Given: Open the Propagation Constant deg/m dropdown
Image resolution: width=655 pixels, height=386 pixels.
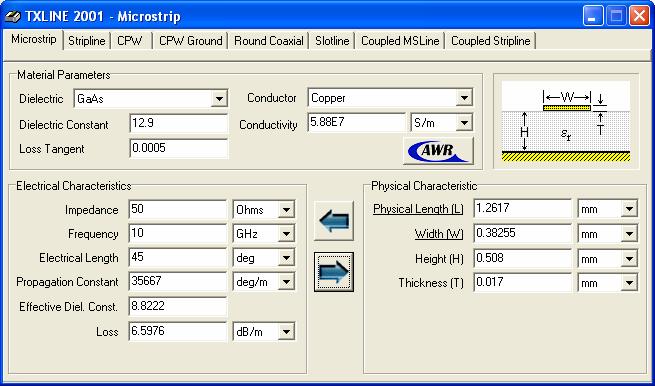Looking at the screenshot, I should [286, 282].
